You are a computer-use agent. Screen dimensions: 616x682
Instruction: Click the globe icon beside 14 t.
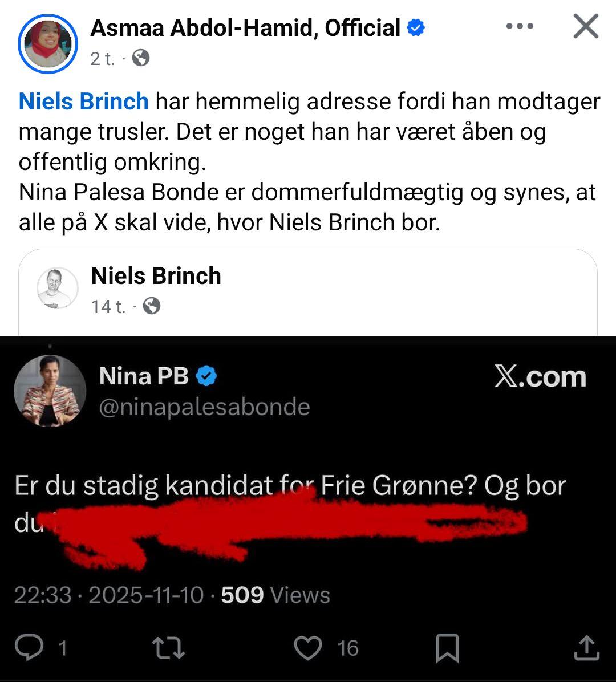pos(151,307)
